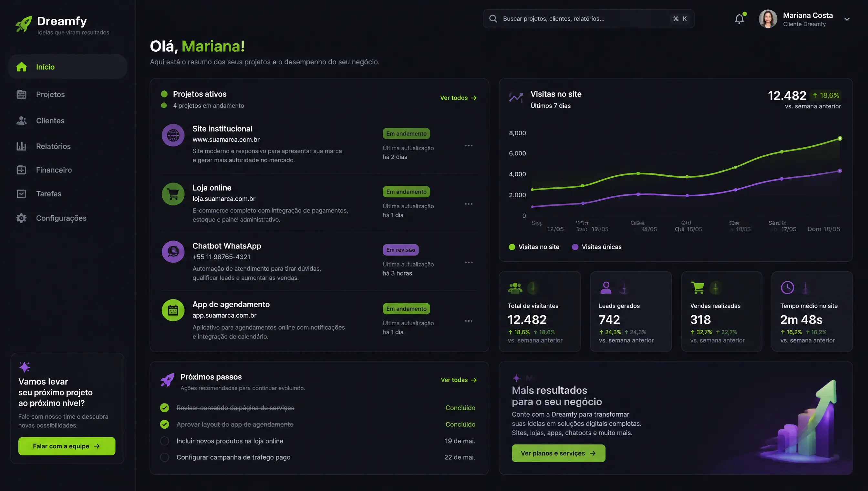Click Dom 18/05 green data point on chart
Image resolution: width=868 pixels, height=491 pixels.
[x=840, y=139]
